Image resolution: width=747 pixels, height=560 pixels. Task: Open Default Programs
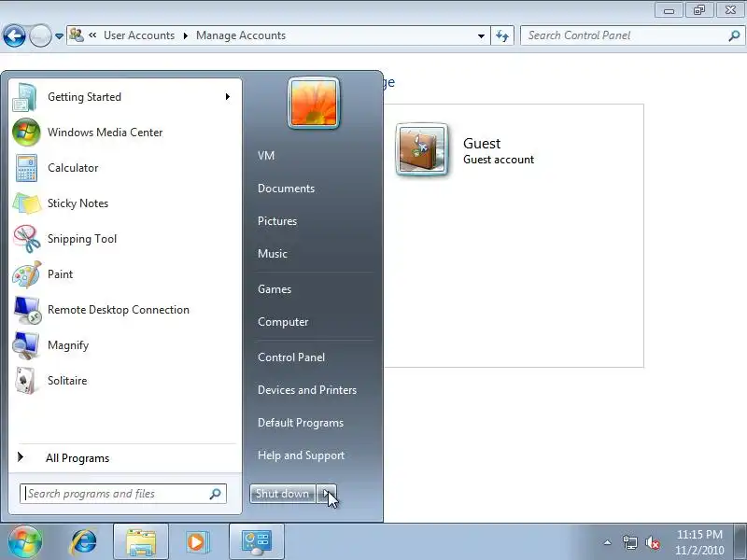pos(301,423)
